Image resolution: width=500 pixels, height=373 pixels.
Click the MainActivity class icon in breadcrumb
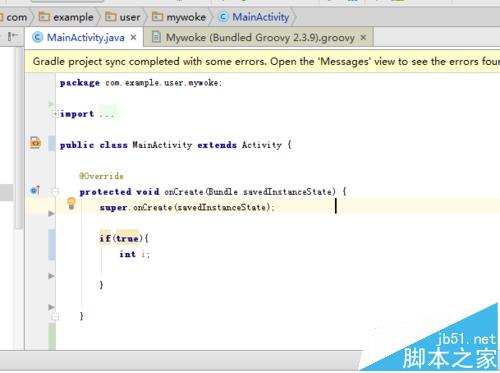[x=223, y=17]
